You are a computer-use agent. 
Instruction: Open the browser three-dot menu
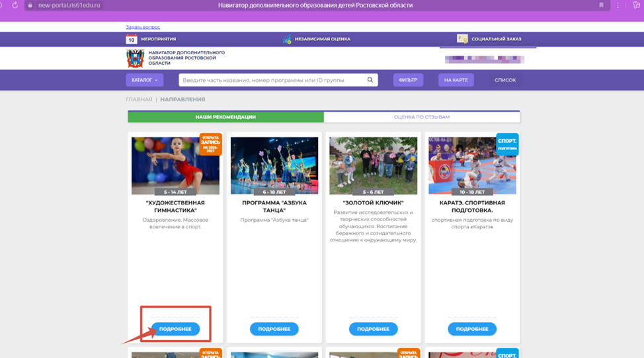(x=618, y=5)
